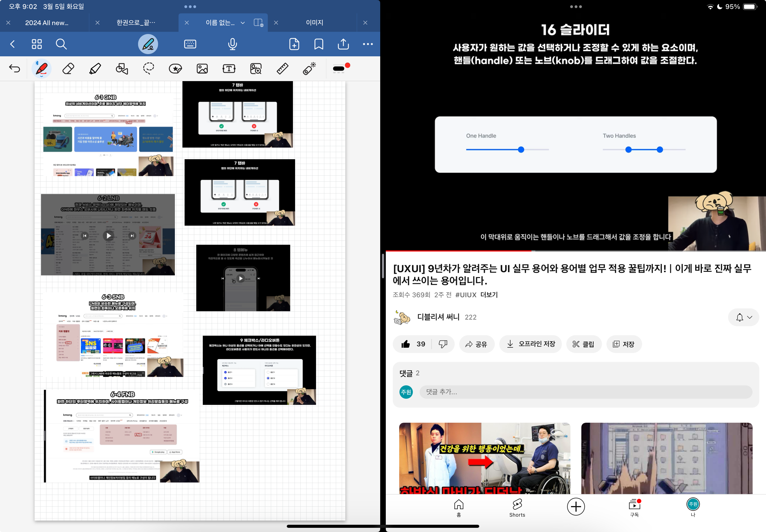Tap the 오프라인 저장 download button

pos(530,344)
